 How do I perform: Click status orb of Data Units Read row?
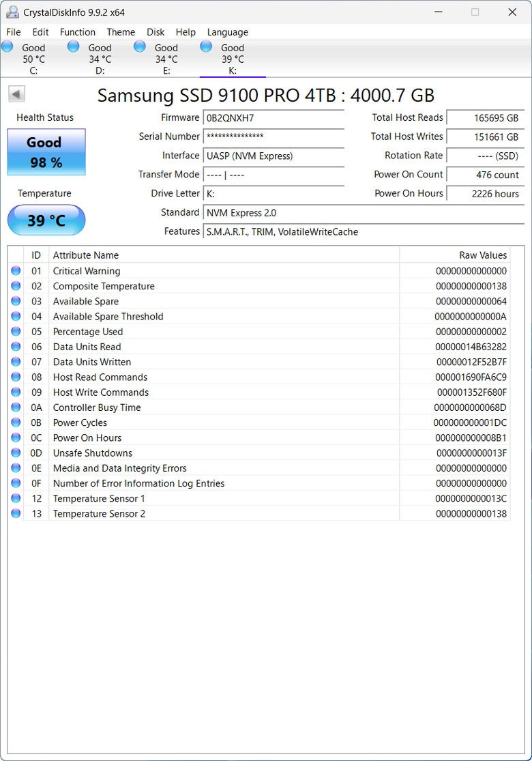[16, 347]
